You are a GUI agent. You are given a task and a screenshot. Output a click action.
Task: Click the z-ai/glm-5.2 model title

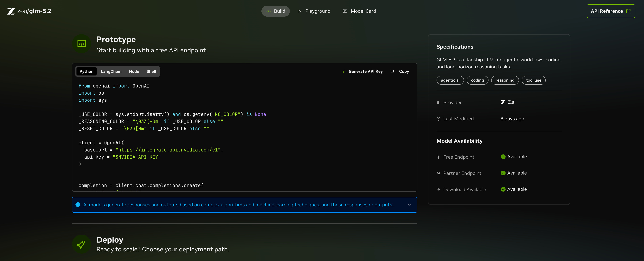click(x=34, y=11)
